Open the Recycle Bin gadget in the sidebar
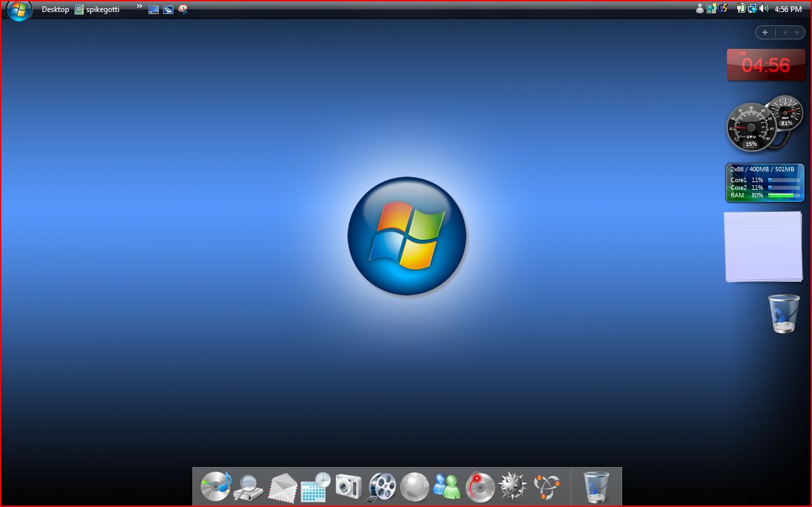Viewport: 812px width, 507px height. pyautogui.click(x=784, y=313)
